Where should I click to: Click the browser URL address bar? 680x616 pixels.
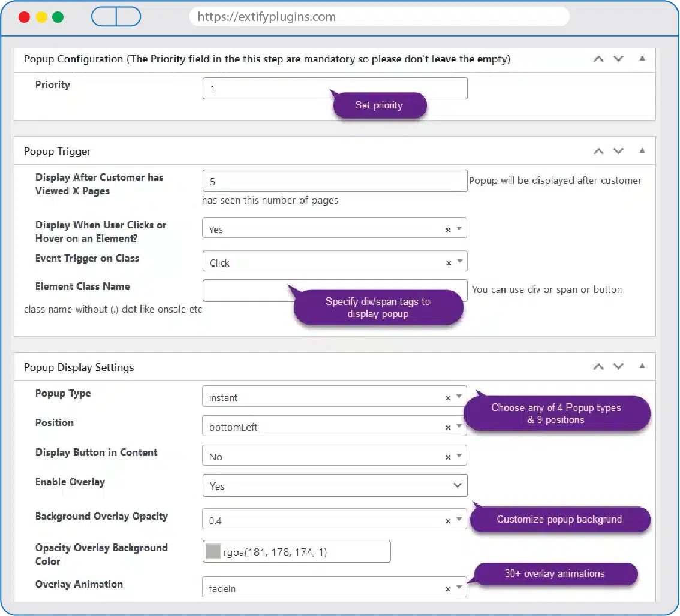click(379, 17)
